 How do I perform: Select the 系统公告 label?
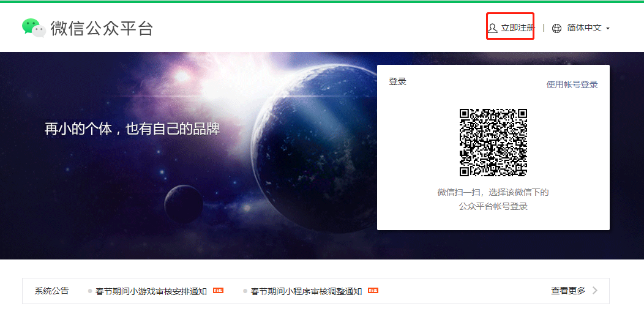(x=52, y=291)
